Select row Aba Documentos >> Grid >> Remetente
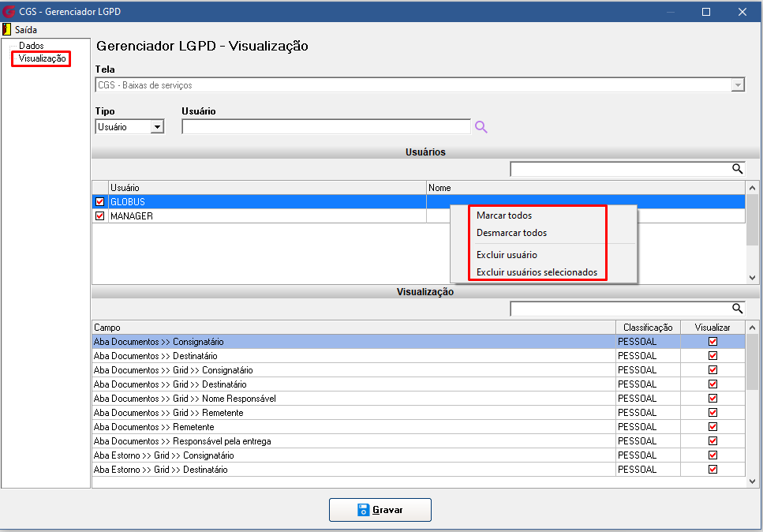 pos(418,412)
